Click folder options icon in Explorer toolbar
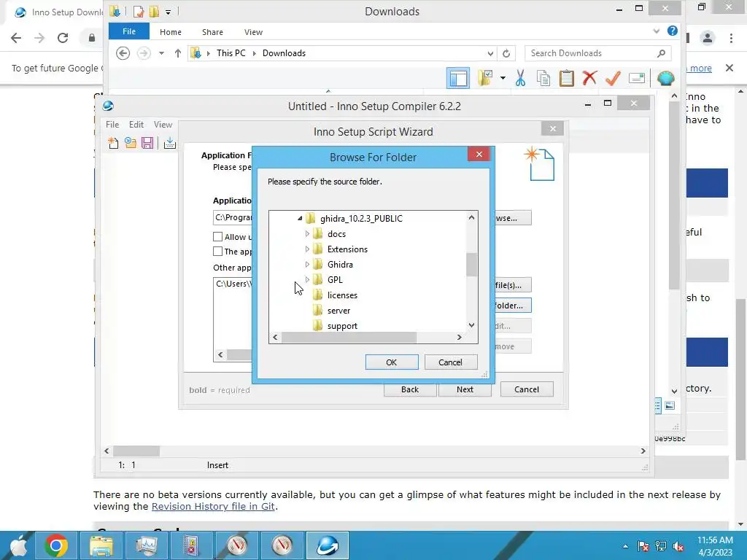Screen dimensions: 747x560 click(485, 78)
